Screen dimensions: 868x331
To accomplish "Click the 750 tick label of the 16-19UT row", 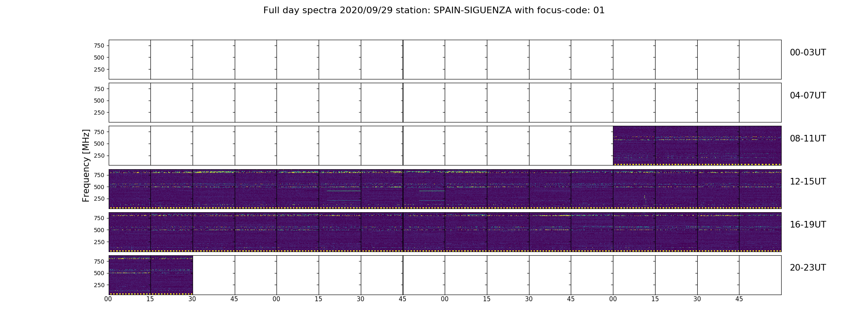I will (x=99, y=218).
